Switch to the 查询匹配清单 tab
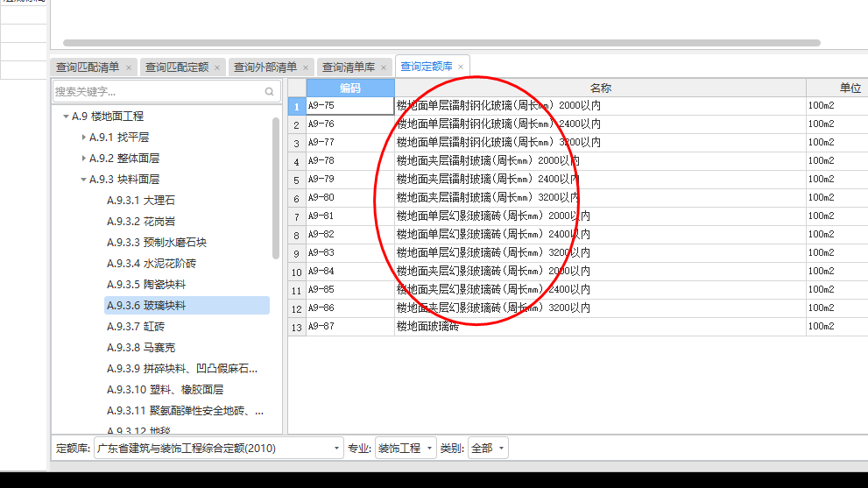Image resolution: width=868 pixels, height=488 pixels. [88, 67]
